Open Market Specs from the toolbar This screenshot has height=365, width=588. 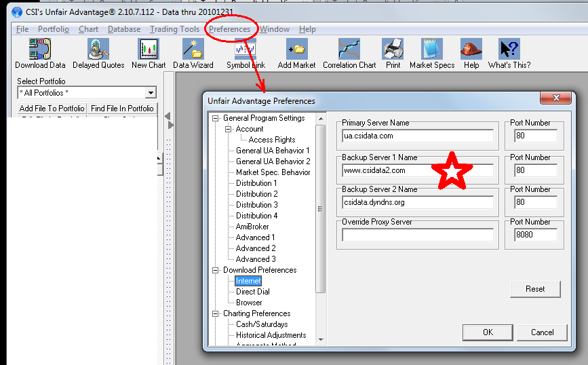(432, 49)
